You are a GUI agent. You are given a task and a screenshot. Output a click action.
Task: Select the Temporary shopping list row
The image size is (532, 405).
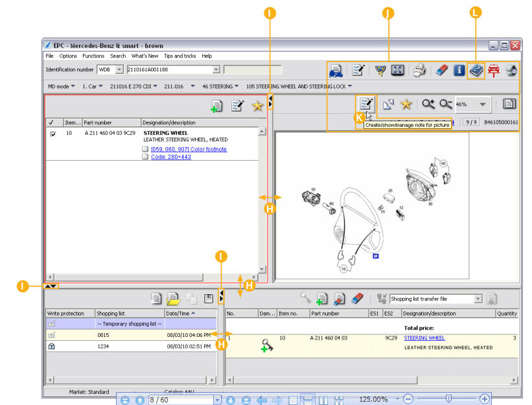pos(132,323)
